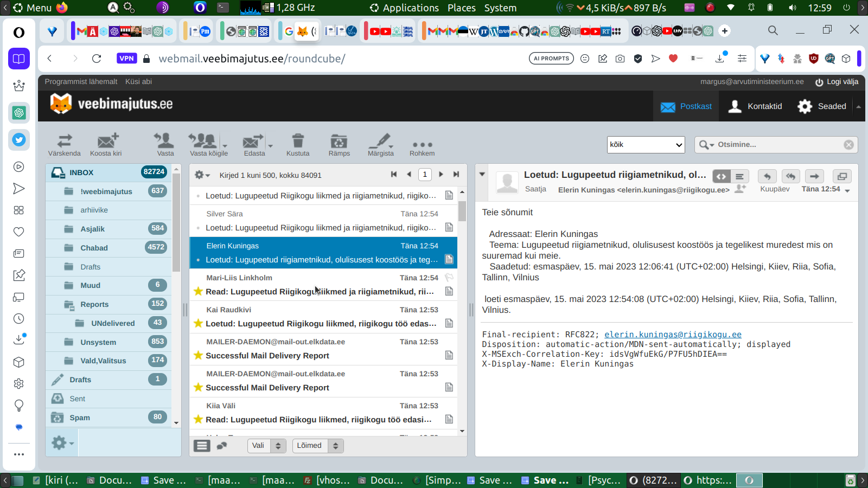Open the Vali selection dropdown
Viewport: 868px width, 488px height.
267,446
